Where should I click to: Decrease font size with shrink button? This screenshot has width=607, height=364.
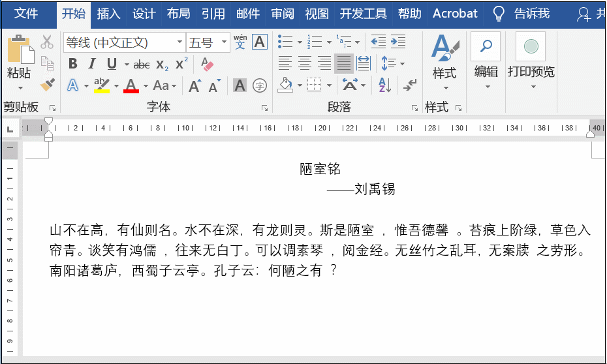(214, 85)
